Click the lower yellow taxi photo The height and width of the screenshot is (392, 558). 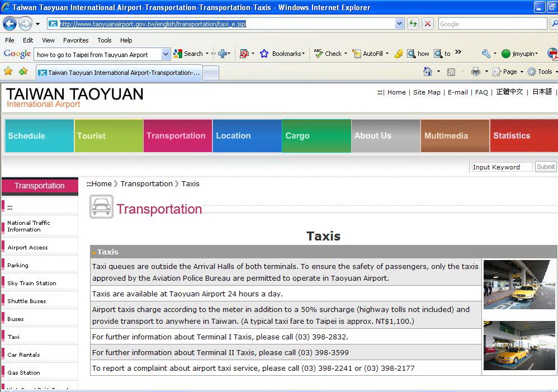point(519,346)
